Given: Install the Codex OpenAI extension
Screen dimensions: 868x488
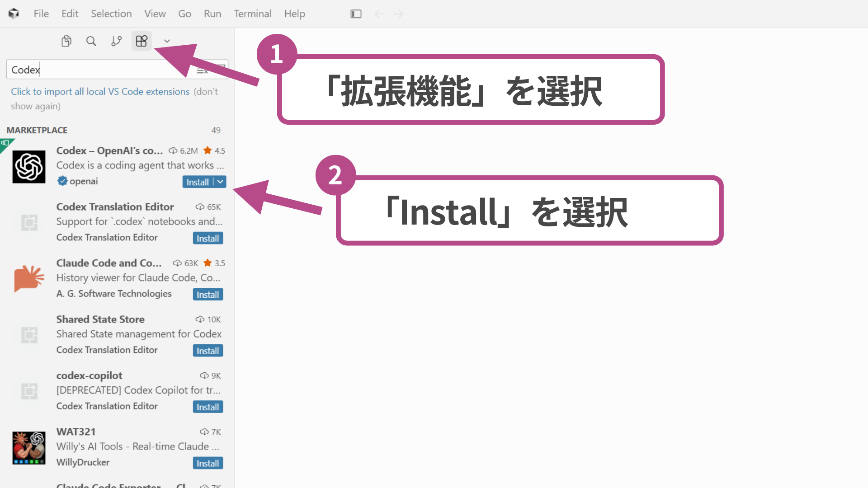Looking at the screenshot, I should [x=198, y=182].
